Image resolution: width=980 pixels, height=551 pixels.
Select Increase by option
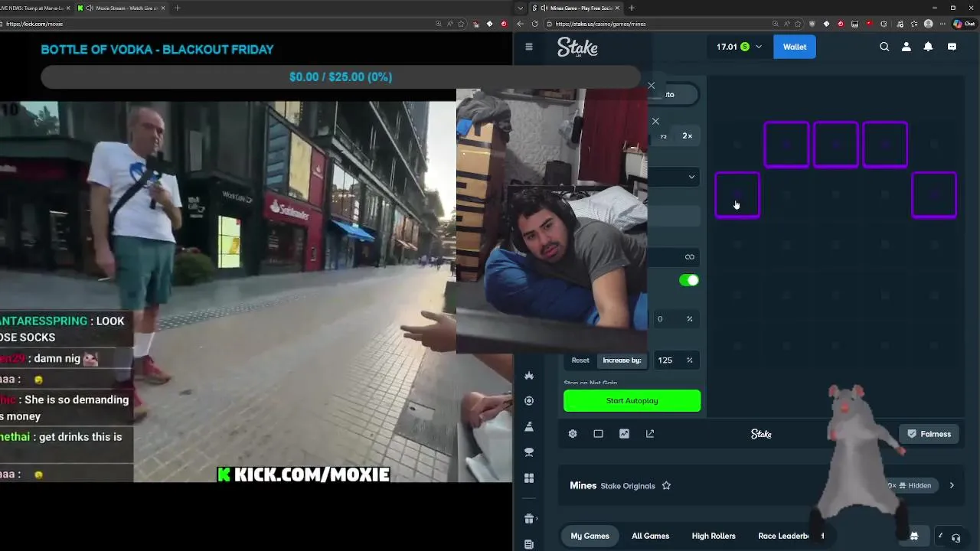tap(622, 360)
